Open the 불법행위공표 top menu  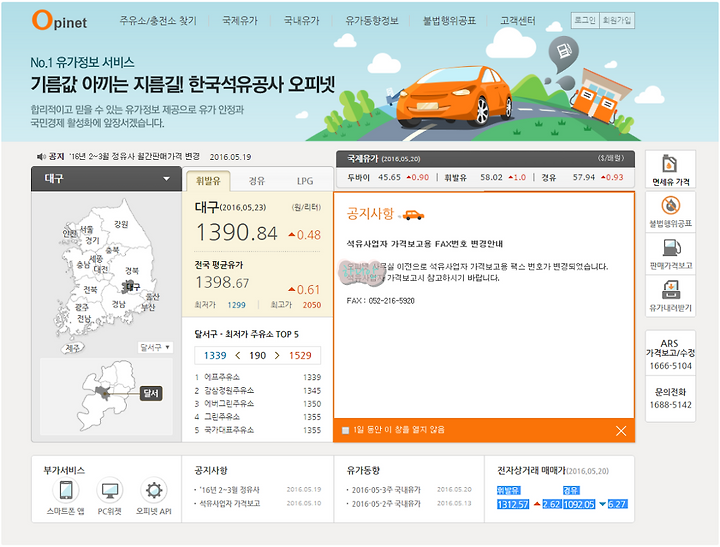449,21
